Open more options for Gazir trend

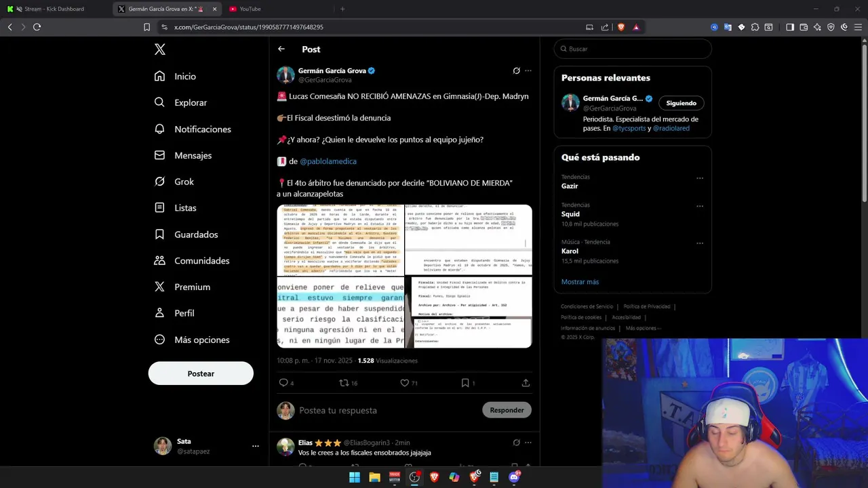pyautogui.click(x=700, y=178)
